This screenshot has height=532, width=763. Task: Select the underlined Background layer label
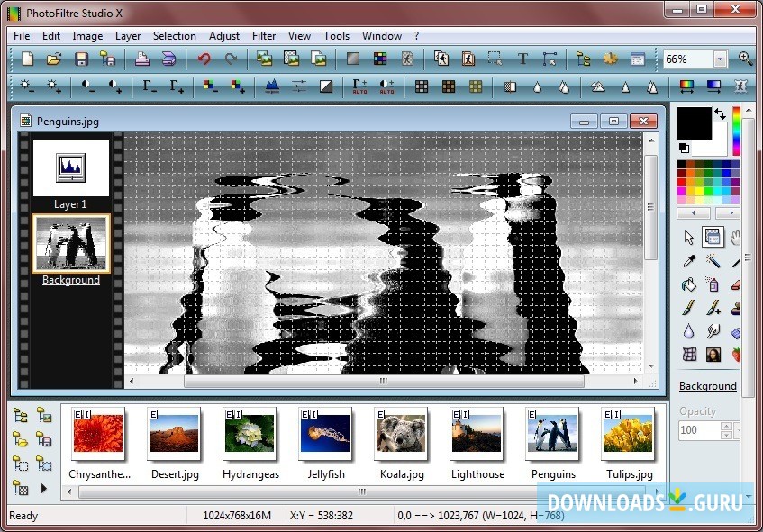click(x=70, y=280)
